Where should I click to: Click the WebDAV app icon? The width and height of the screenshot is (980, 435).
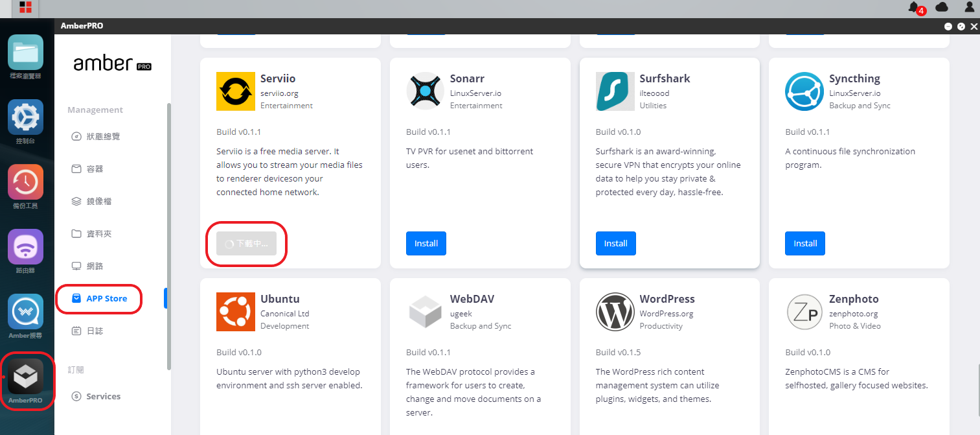click(x=426, y=312)
